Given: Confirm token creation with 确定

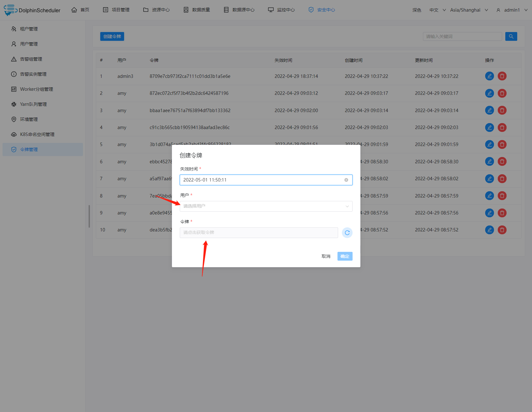Looking at the screenshot, I should (x=345, y=256).
